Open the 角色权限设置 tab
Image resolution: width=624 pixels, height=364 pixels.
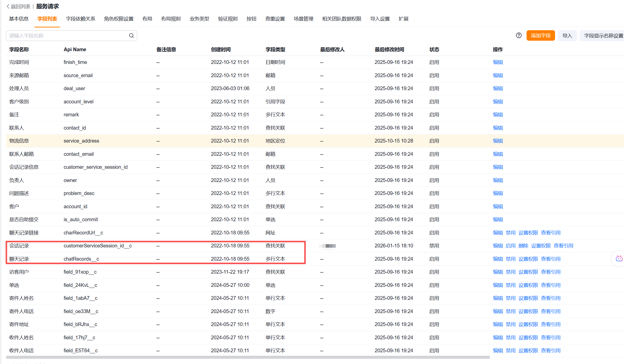(x=119, y=19)
